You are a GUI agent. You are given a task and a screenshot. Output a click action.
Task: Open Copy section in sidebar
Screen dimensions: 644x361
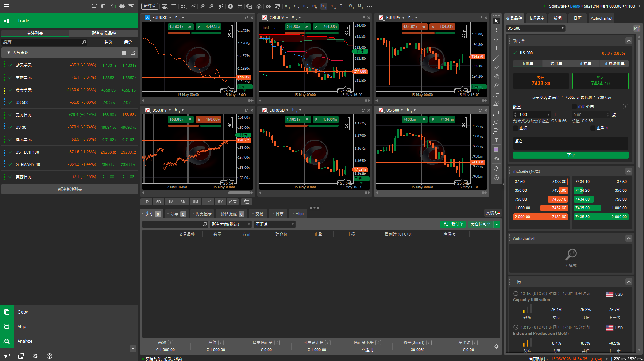(x=69, y=312)
